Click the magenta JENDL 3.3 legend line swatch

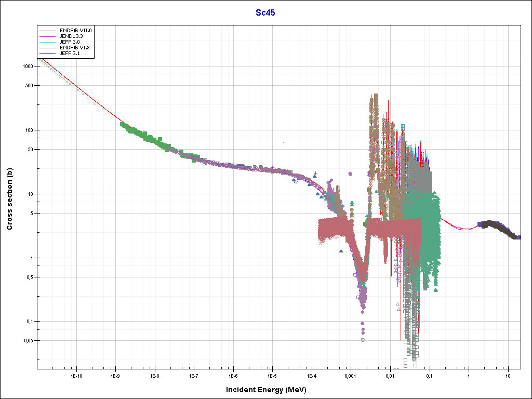(x=49, y=36)
